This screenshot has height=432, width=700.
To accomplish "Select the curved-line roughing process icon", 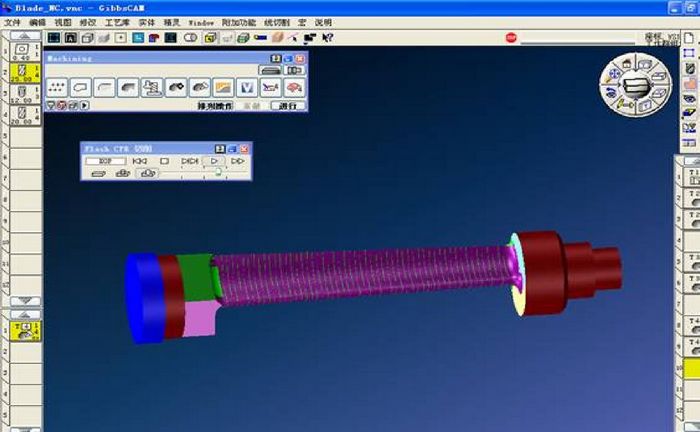I will pyautogui.click(x=104, y=87).
